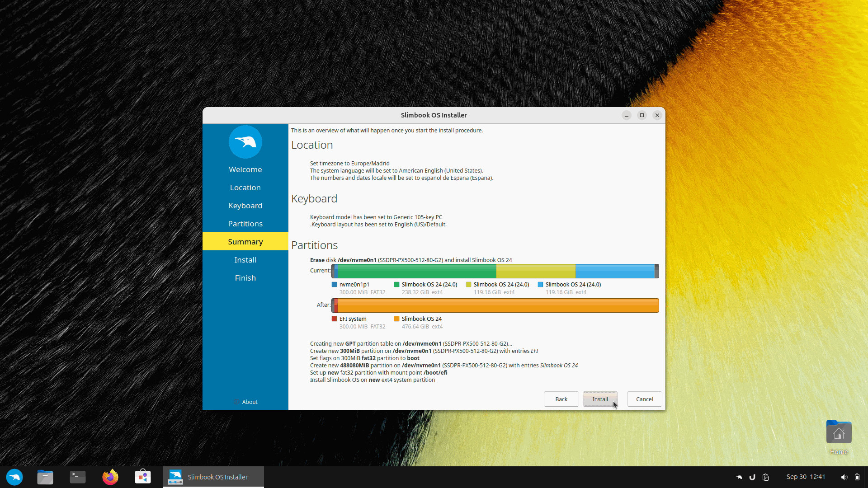Click the Slimbook bird logo in sidebar
Viewport: 868px width, 488px height.
(245, 142)
